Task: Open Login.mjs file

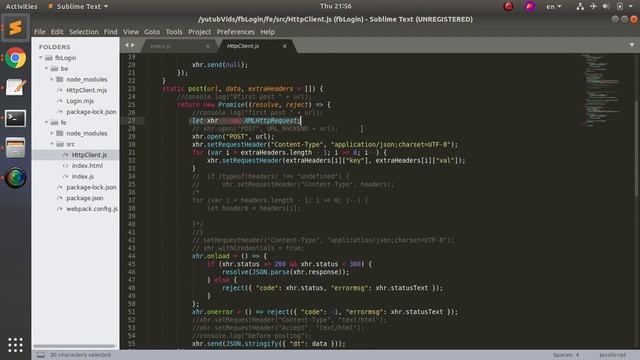Action: 80,101
